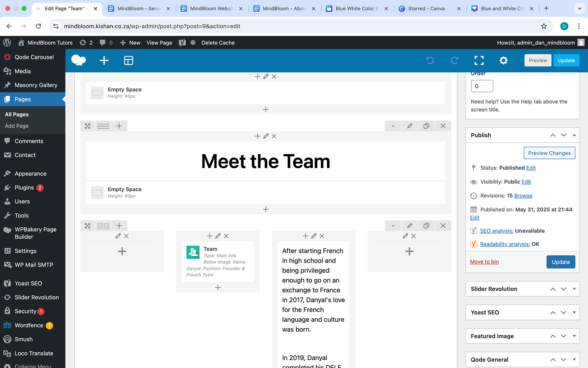Switch to Starred - Canva browser tab
588x368 pixels.
pos(429,9)
